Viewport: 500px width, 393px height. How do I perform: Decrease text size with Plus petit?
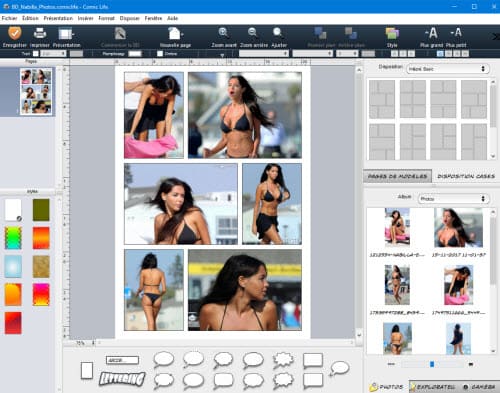click(456, 33)
